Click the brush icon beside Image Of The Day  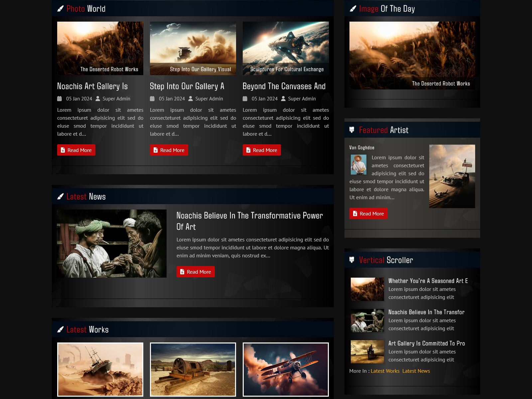click(353, 9)
